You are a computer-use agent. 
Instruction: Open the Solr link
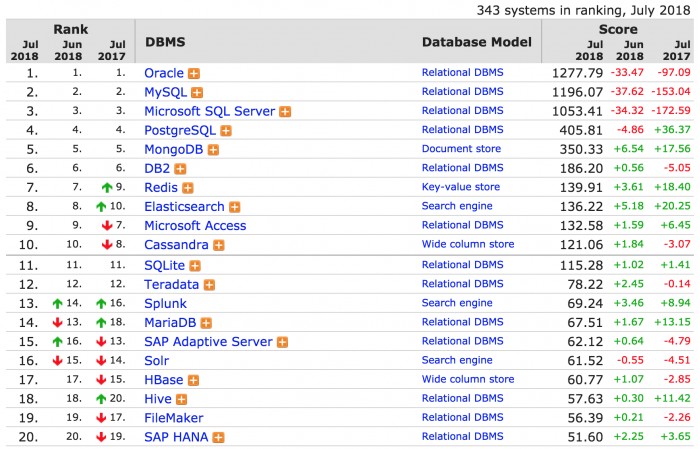(x=157, y=361)
